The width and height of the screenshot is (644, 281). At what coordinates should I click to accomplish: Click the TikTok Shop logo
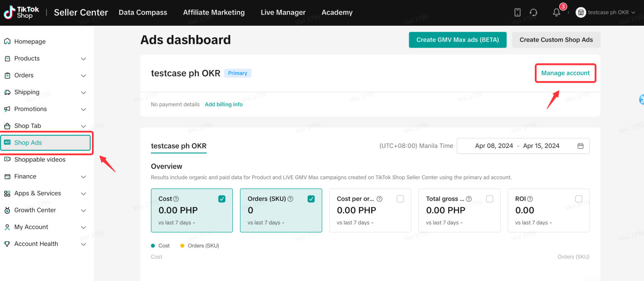(21, 13)
